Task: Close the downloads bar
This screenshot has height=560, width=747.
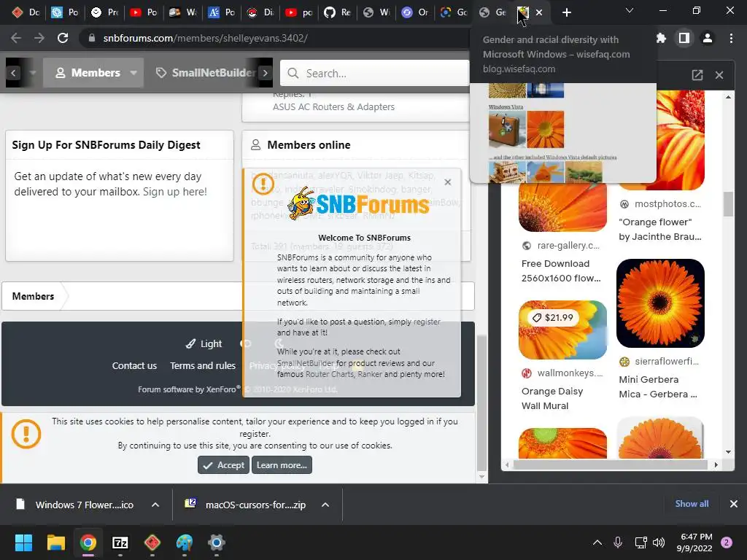Action: [734, 504]
